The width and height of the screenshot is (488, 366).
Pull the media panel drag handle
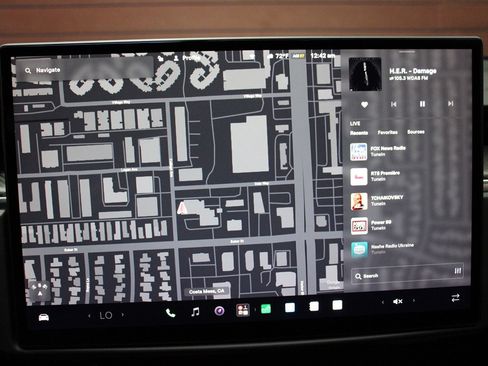(407, 52)
